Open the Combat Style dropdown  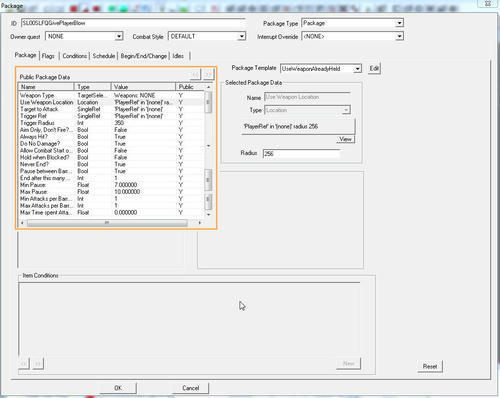(x=242, y=36)
